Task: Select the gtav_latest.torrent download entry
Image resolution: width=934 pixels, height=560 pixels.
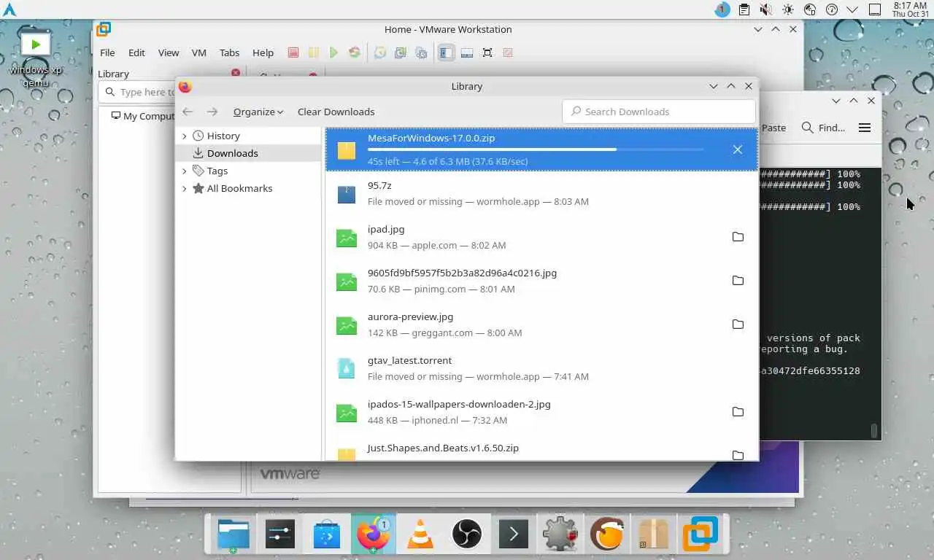Action: coord(541,368)
